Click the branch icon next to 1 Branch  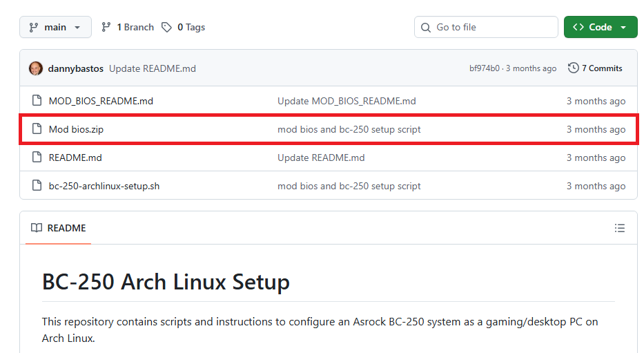tap(106, 27)
